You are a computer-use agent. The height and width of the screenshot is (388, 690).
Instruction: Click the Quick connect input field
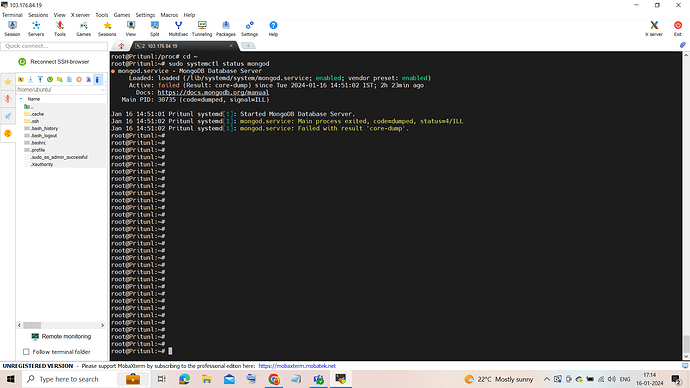(x=54, y=46)
